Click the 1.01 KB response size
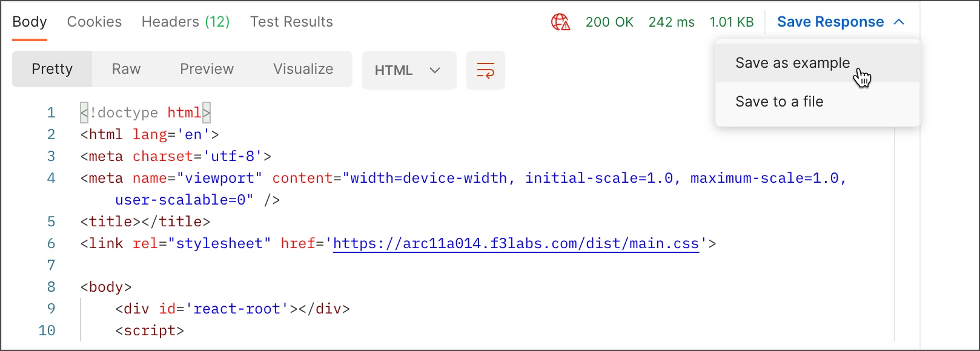The height and width of the screenshot is (351, 980). (732, 22)
